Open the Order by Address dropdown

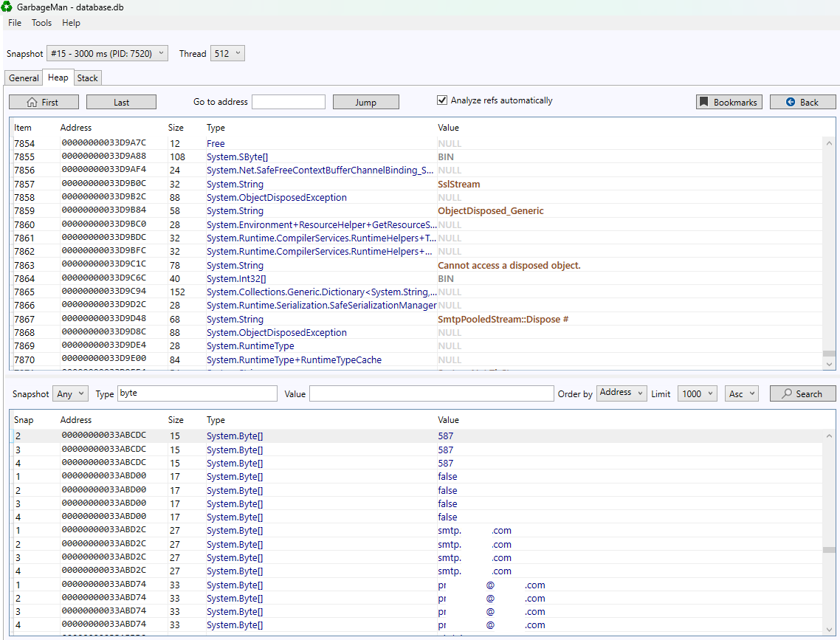click(x=622, y=393)
